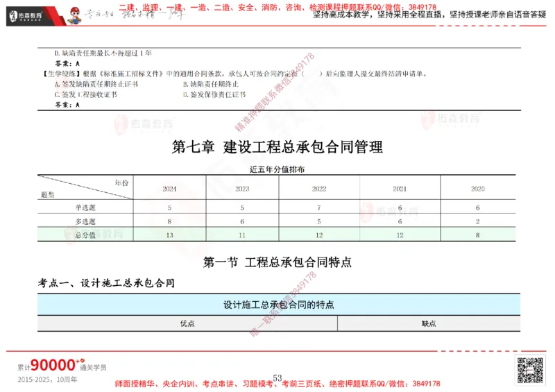Click the 通关学员 label in footer
Viewport: 555px width, 392px height.
[x=93, y=368]
